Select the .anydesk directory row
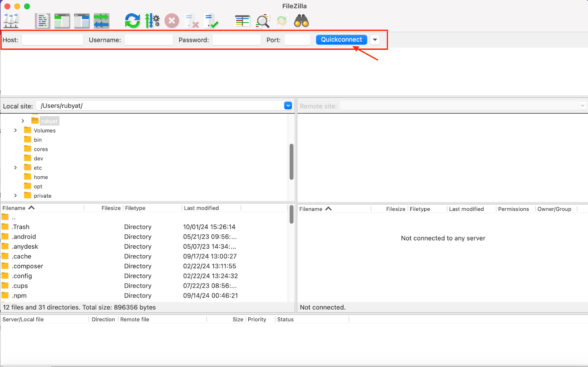Screen dimensions: 588x367 click(144, 247)
